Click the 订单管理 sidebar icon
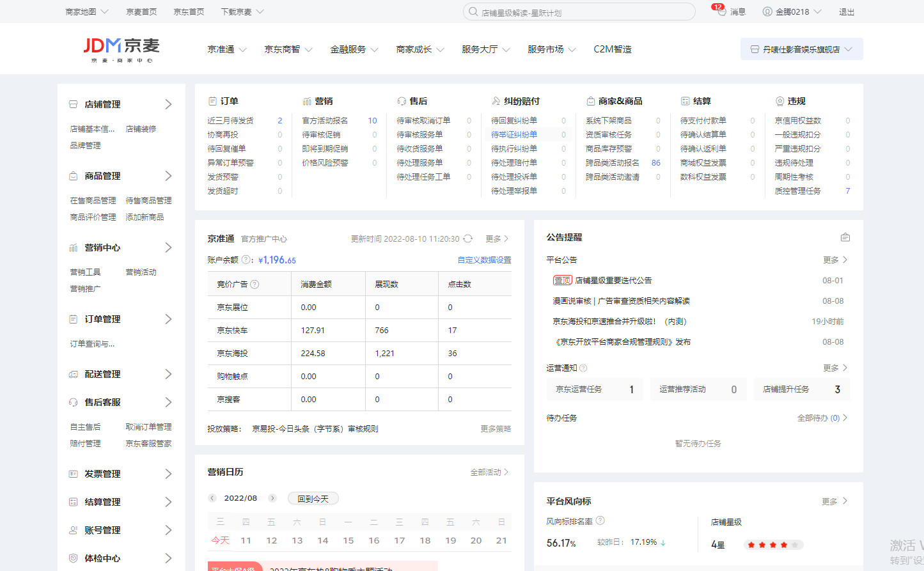Image resolution: width=924 pixels, height=571 pixels. coord(74,319)
